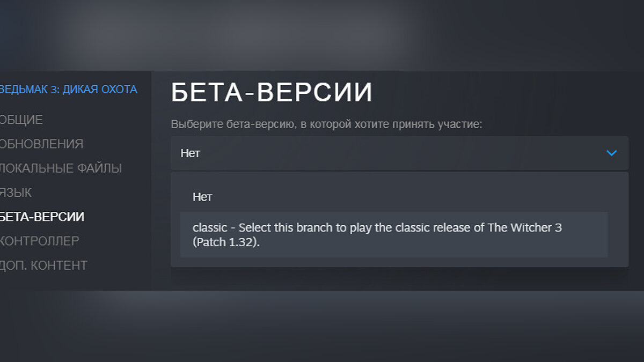Click the blue dropdown chevron arrow

click(x=611, y=153)
